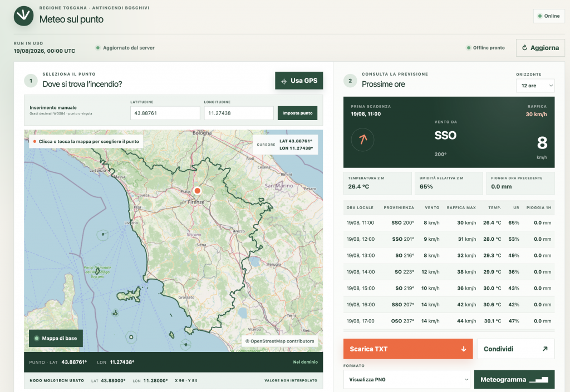This screenshot has width=570, height=392.
Task: Select the 19/08, 12:00 forecast row
Action: (449, 239)
